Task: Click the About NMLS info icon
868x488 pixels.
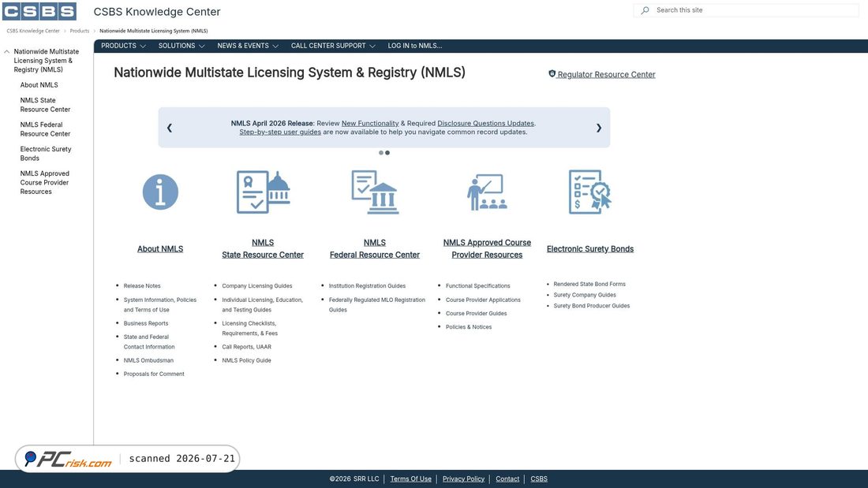Action: pyautogui.click(x=160, y=192)
